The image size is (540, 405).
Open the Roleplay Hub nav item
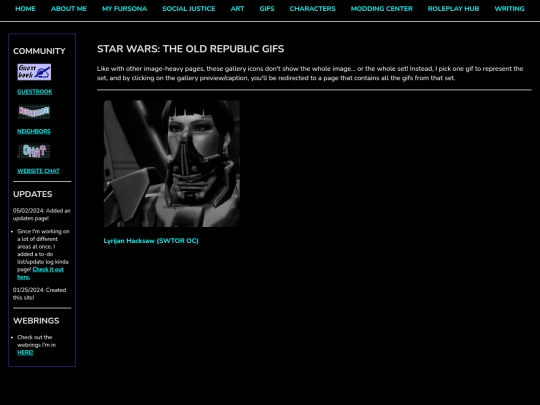pyautogui.click(x=453, y=9)
